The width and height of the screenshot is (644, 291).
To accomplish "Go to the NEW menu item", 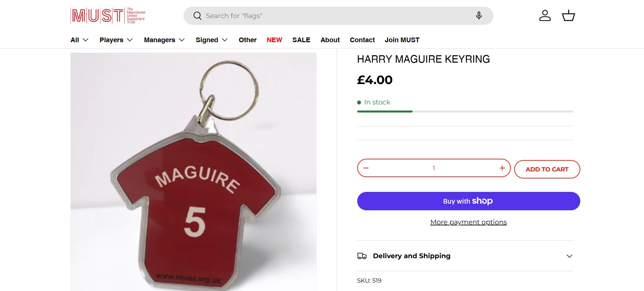I will tap(274, 40).
